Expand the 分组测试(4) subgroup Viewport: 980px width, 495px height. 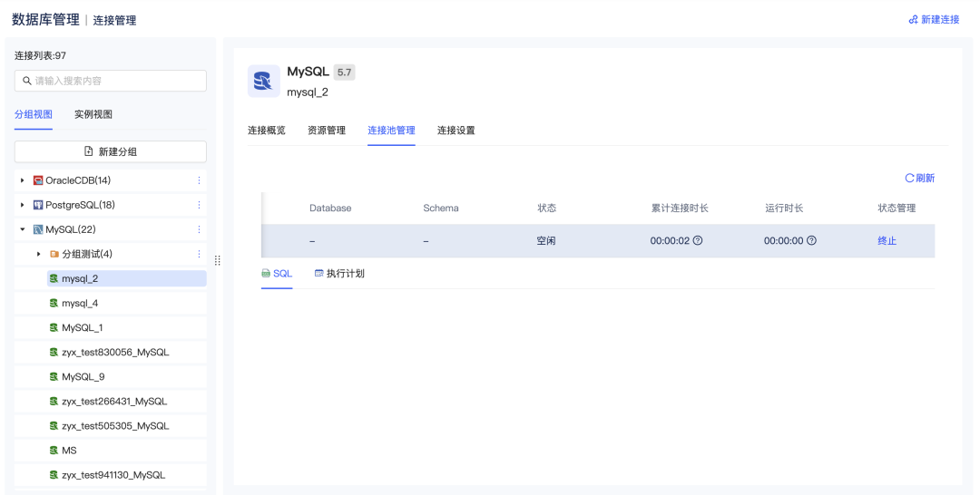tap(39, 254)
